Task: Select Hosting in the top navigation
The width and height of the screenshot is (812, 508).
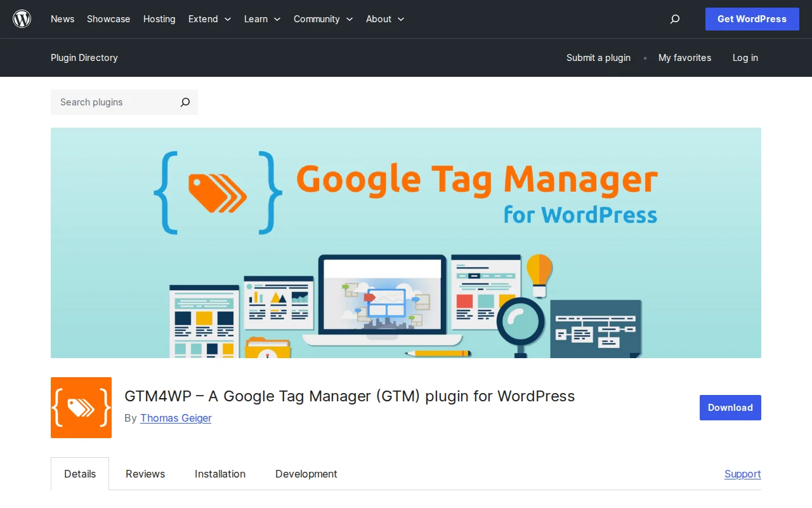Action: (x=159, y=19)
